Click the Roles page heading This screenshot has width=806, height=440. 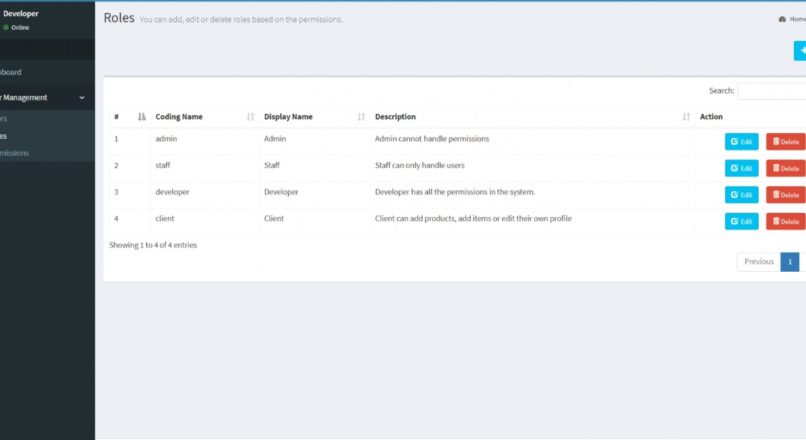119,18
